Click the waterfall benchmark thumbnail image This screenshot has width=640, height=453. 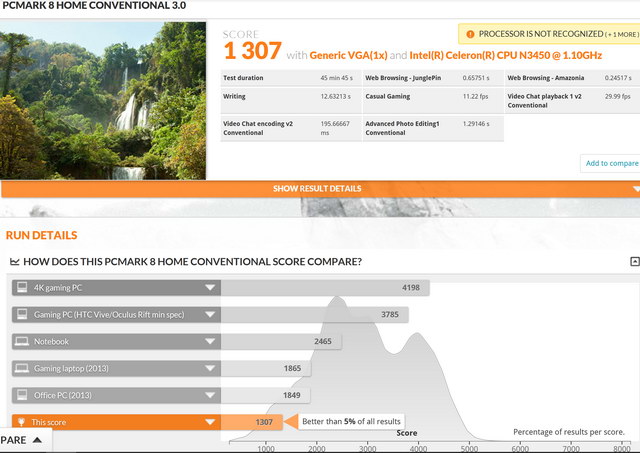[x=103, y=100]
